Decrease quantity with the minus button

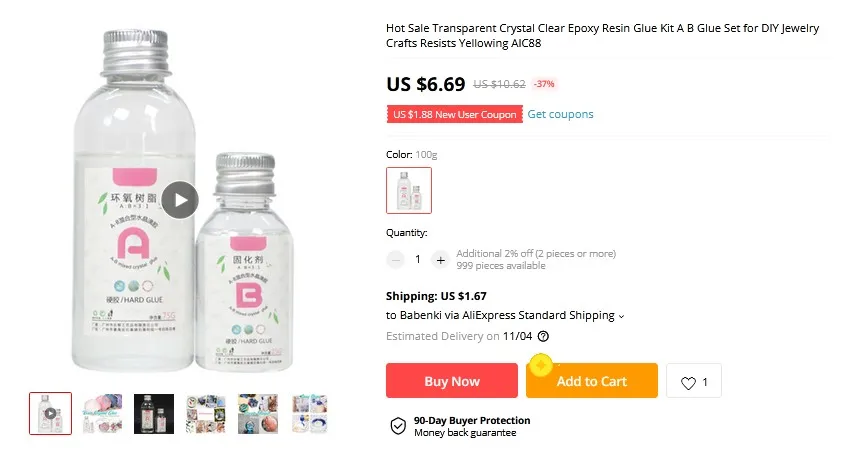point(395,260)
